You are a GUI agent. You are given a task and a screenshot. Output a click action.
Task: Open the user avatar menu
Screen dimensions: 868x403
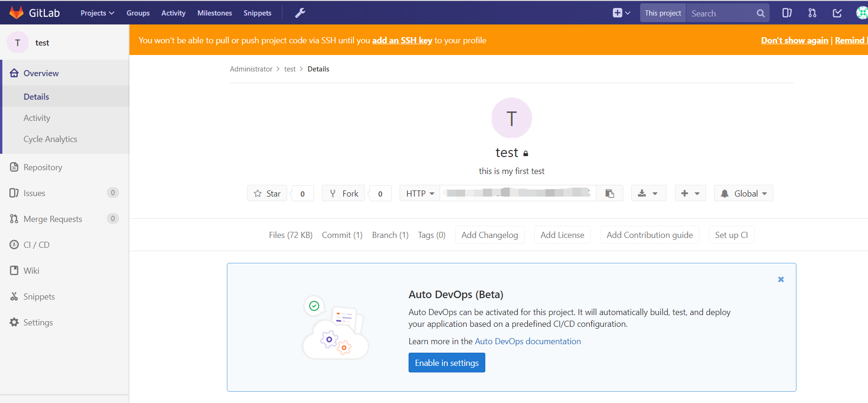(862, 13)
